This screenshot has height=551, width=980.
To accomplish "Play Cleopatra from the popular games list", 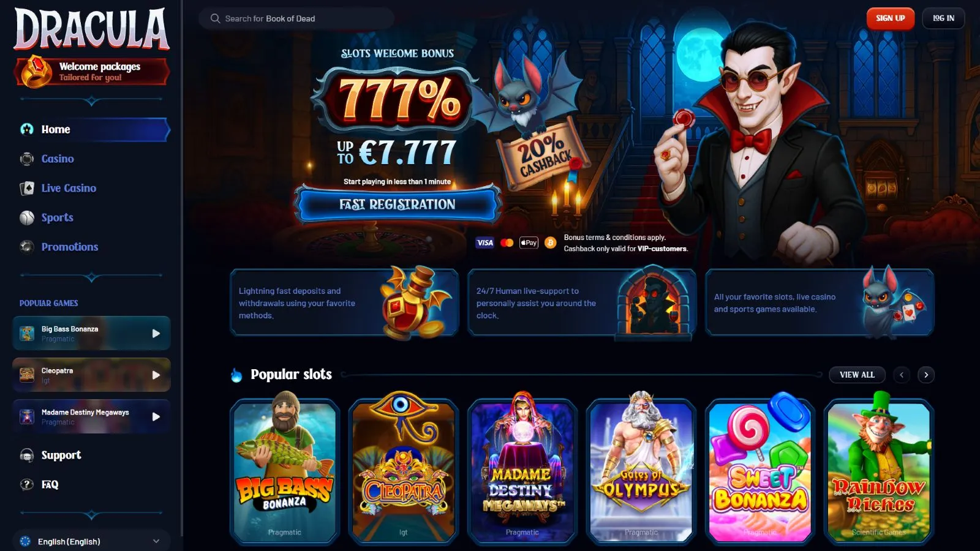I will pos(156,375).
